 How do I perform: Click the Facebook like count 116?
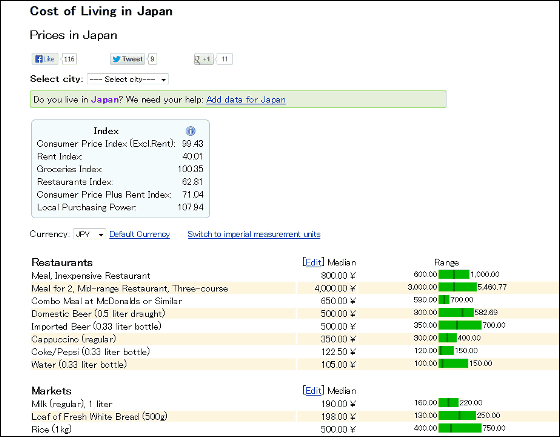(x=69, y=59)
